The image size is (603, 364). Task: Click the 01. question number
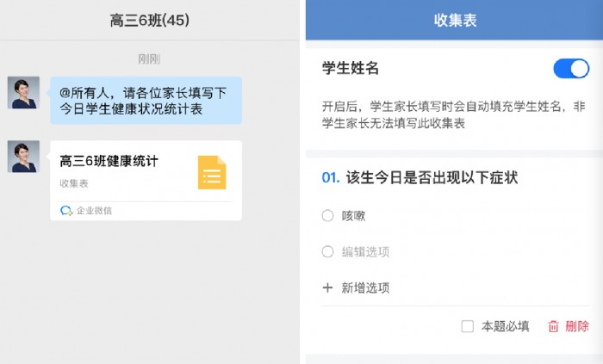[x=331, y=177]
